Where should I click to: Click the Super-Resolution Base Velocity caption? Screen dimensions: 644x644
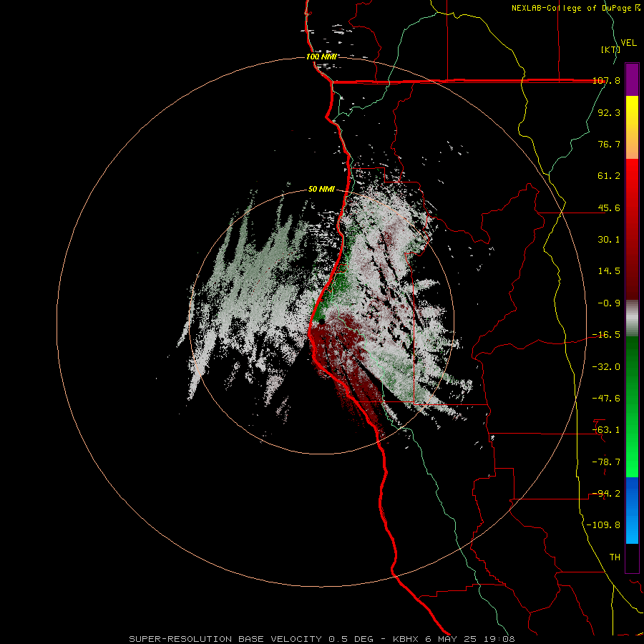coord(321,639)
